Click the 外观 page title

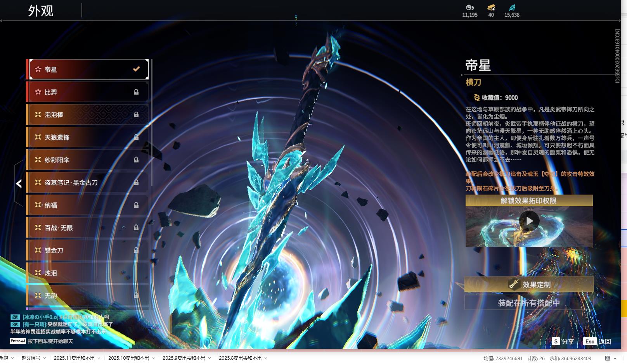point(41,11)
